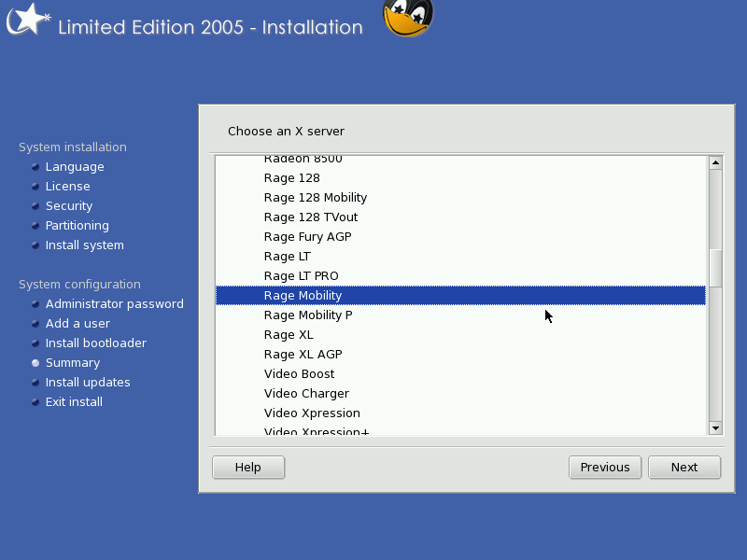Click the Mandriva star logo
Screen dimensions: 747x560
click(28, 19)
